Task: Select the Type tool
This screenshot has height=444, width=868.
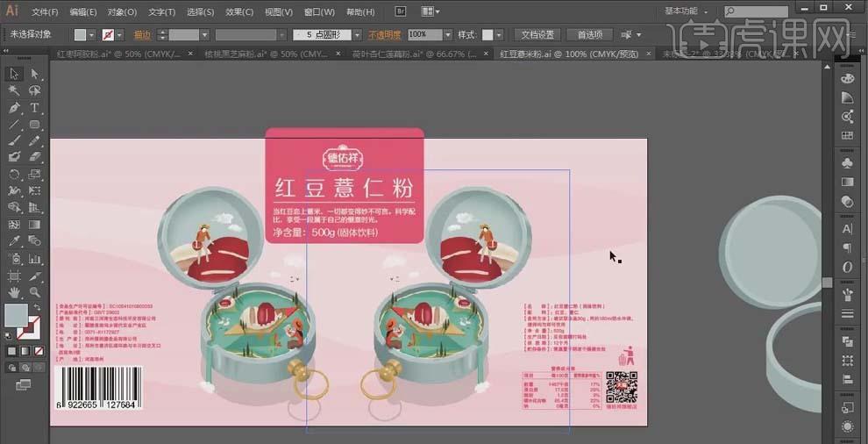Action: tap(34, 108)
